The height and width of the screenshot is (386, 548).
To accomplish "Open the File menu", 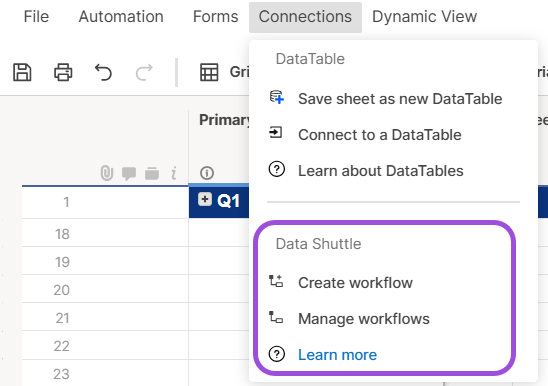I will pos(36,17).
